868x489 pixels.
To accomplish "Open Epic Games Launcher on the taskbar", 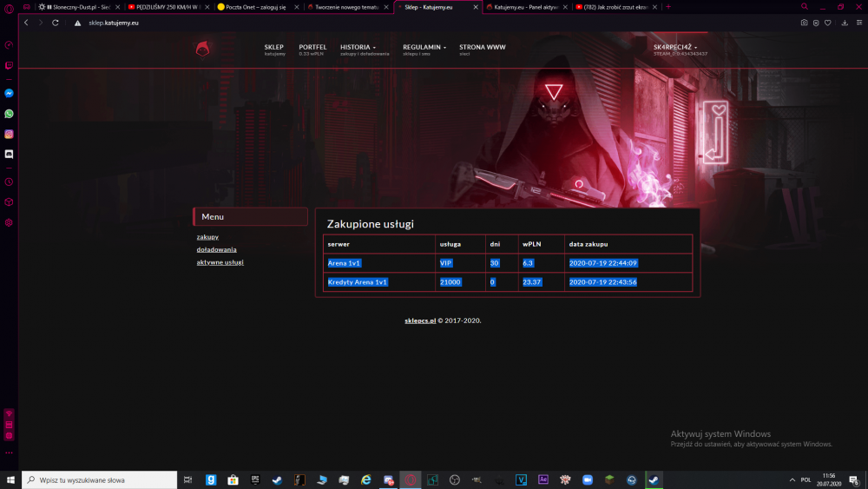I will (255, 479).
